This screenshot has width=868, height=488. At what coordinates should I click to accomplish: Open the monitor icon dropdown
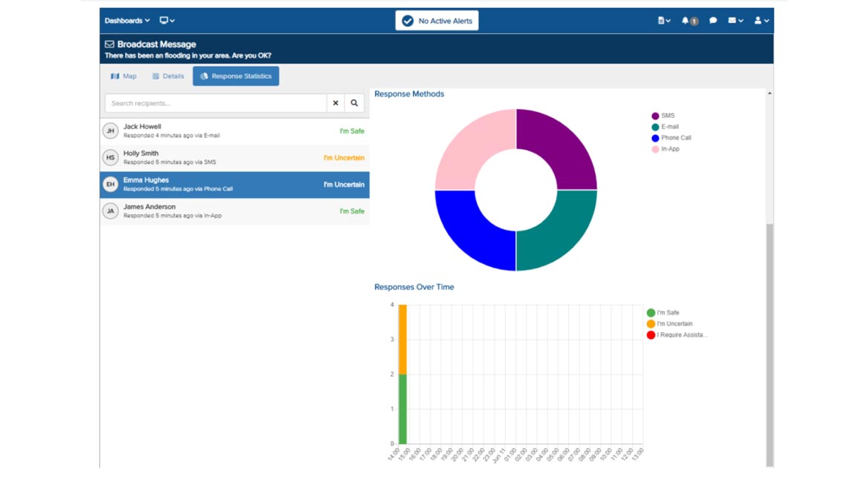tap(167, 21)
